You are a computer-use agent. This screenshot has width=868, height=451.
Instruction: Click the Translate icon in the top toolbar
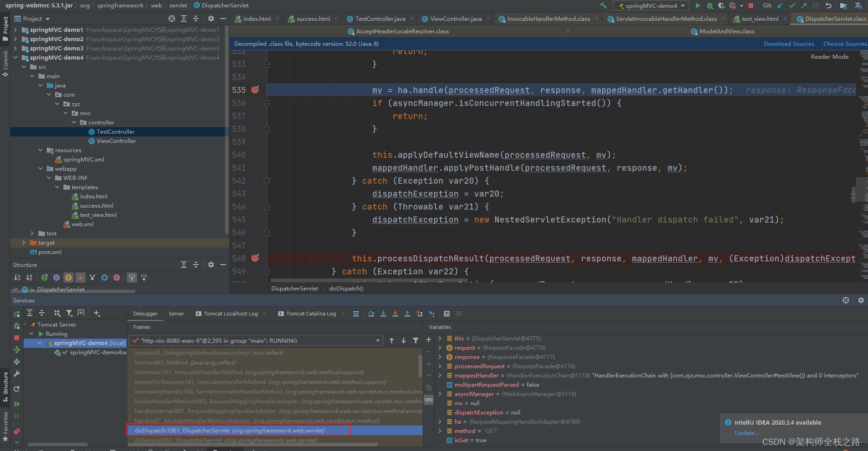tap(858, 6)
